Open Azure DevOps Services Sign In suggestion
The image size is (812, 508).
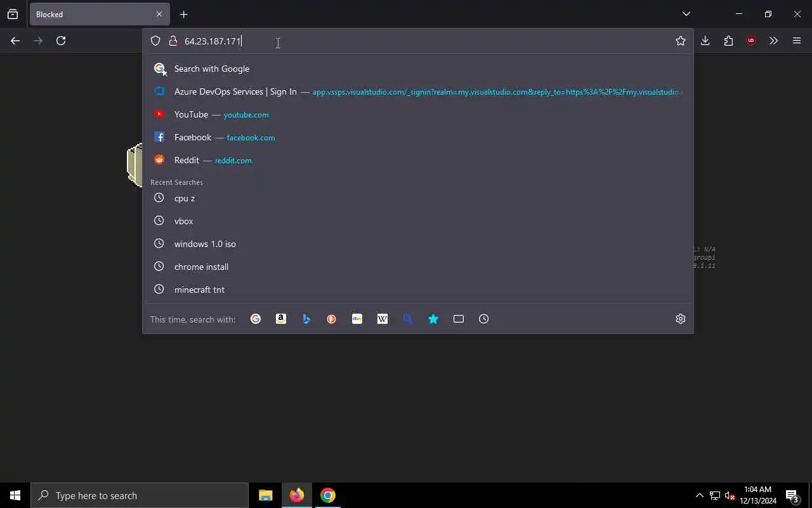[x=419, y=91]
